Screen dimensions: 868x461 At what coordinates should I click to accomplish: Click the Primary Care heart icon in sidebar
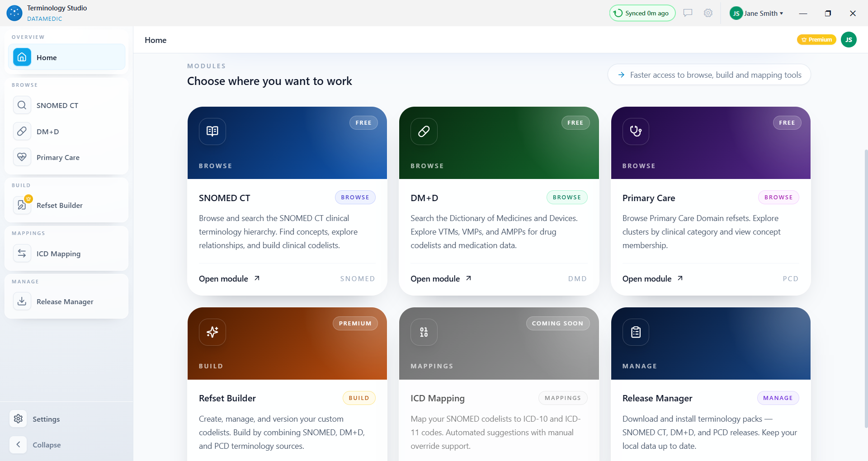click(22, 157)
